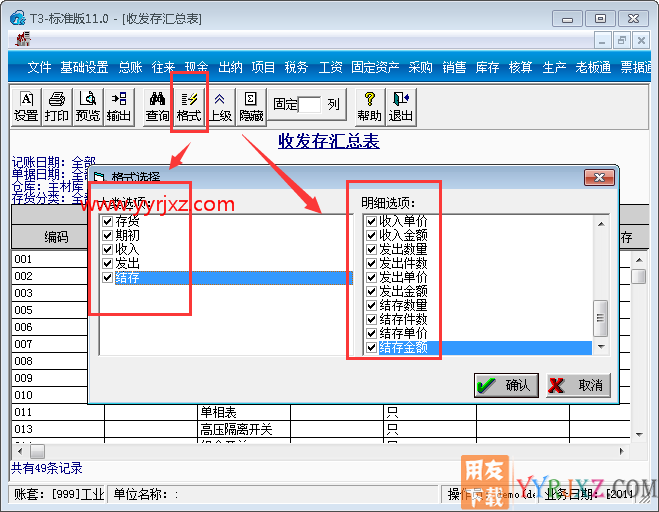
Task: Open the 老板通 menu
Action: tap(593, 67)
